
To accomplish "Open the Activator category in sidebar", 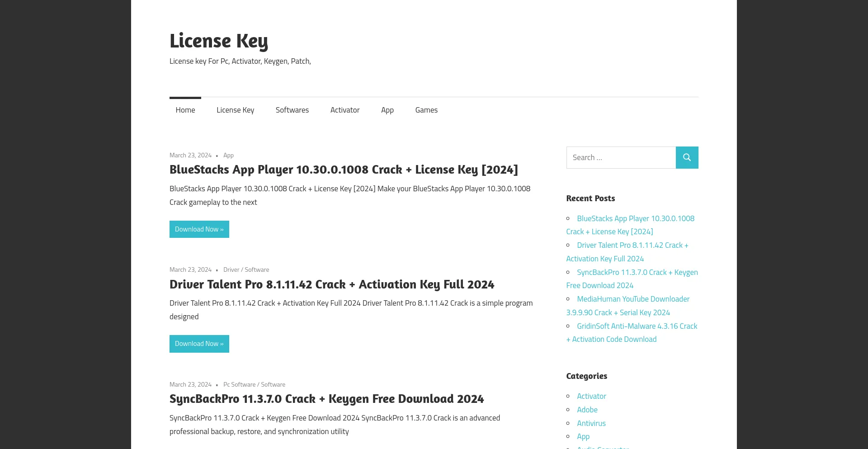I will (591, 396).
